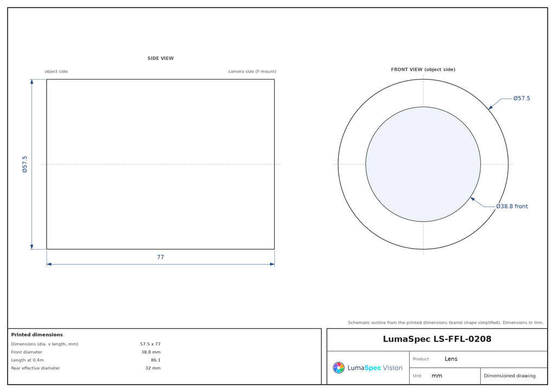Select the "Dimensions (dia. x length, mm)" row label
555x392 pixels.
point(44,344)
